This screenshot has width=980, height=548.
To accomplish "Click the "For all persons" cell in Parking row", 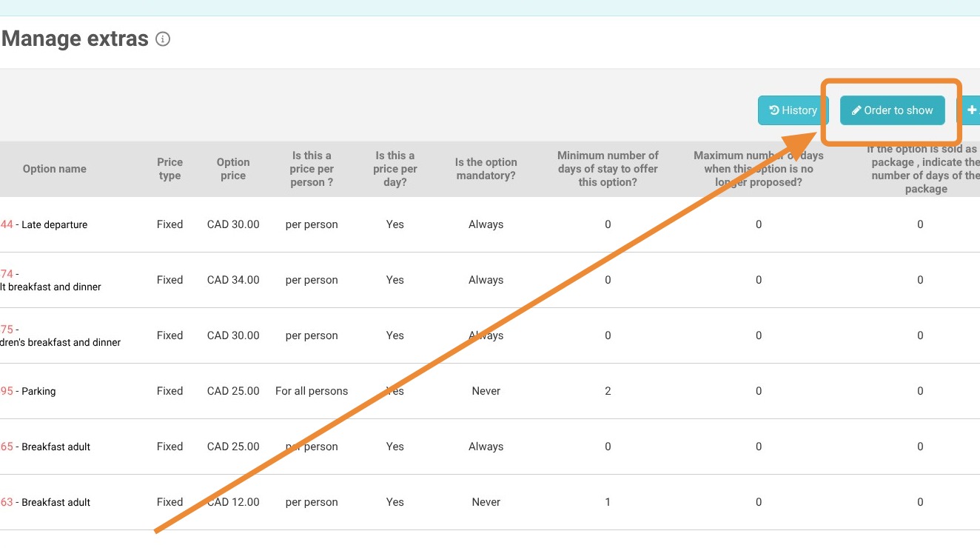I will (x=312, y=391).
